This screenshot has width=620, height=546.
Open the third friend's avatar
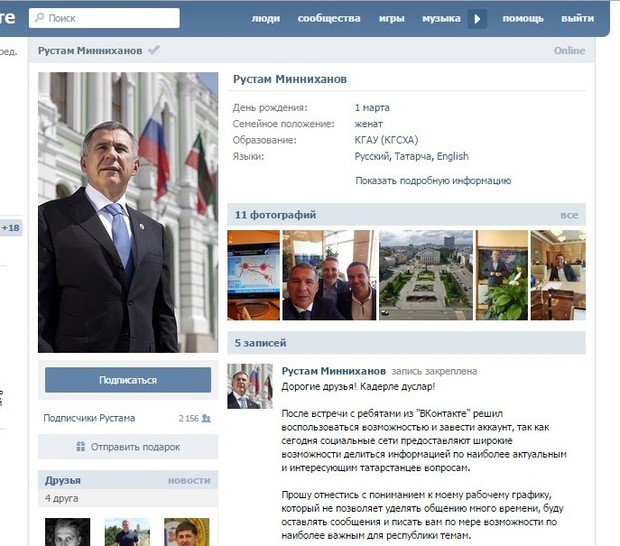tap(187, 532)
